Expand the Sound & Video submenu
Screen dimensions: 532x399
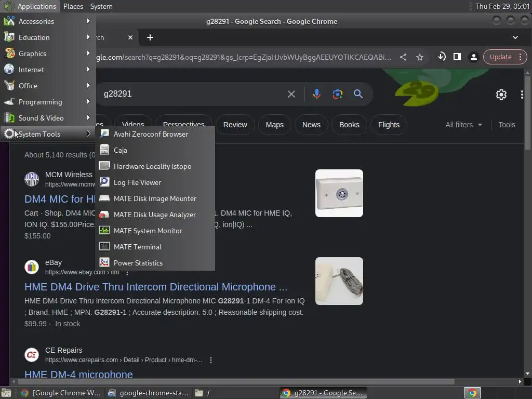[x=48, y=118]
